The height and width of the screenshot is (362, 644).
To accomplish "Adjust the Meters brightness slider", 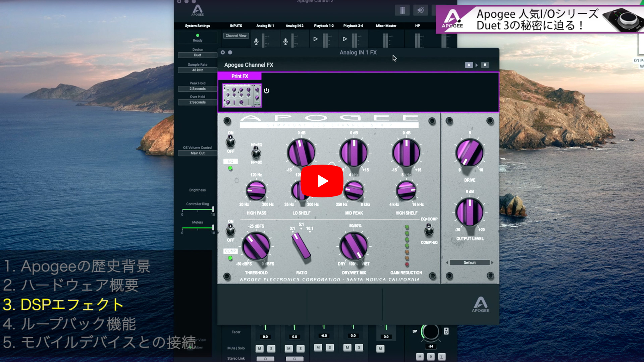I will 198,228.
